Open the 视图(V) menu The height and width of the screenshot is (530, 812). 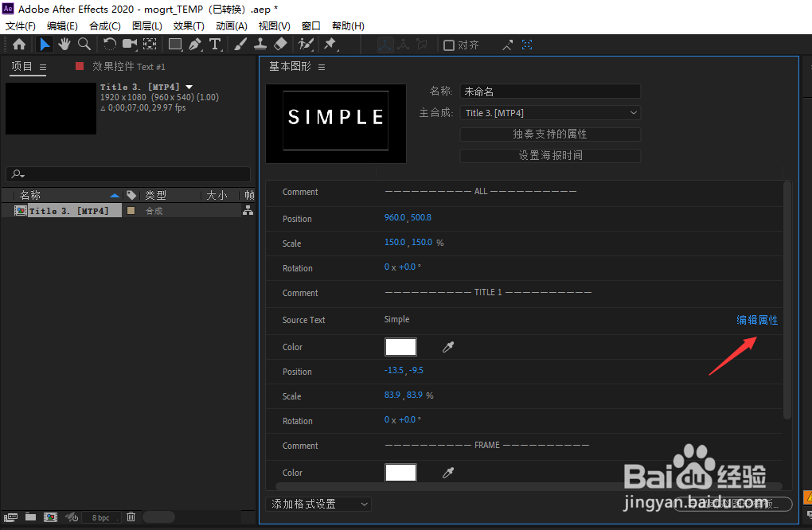coord(274,26)
